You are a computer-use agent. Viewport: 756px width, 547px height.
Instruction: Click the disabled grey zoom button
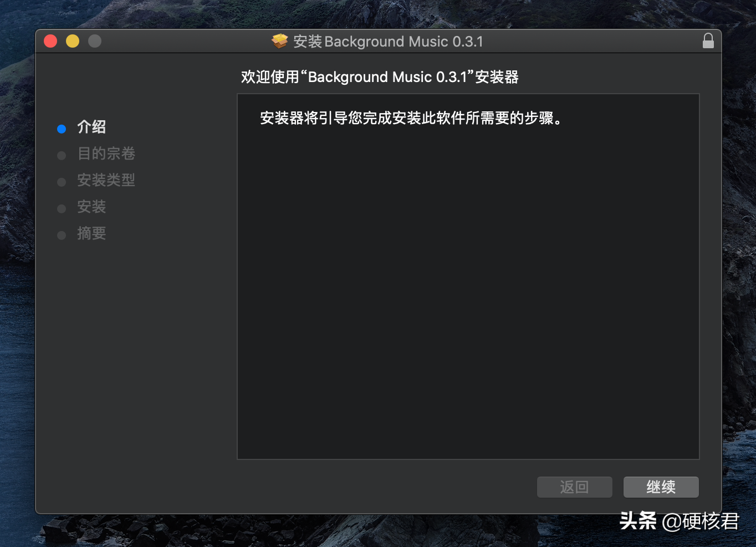(95, 41)
